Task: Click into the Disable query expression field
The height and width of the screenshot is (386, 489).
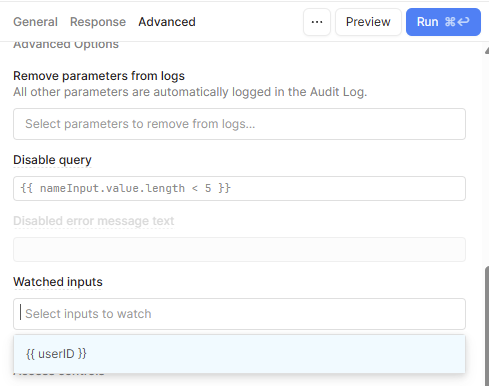Action: pos(239,188)
